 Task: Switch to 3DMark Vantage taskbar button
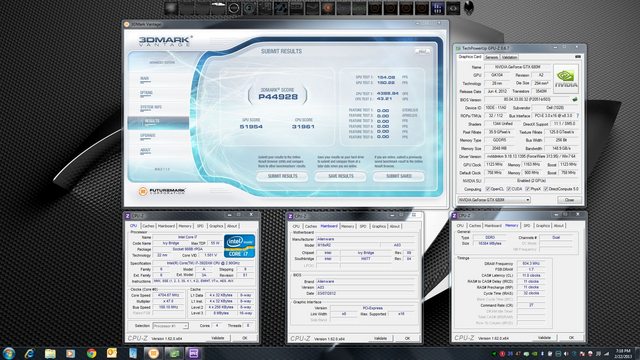153,353
